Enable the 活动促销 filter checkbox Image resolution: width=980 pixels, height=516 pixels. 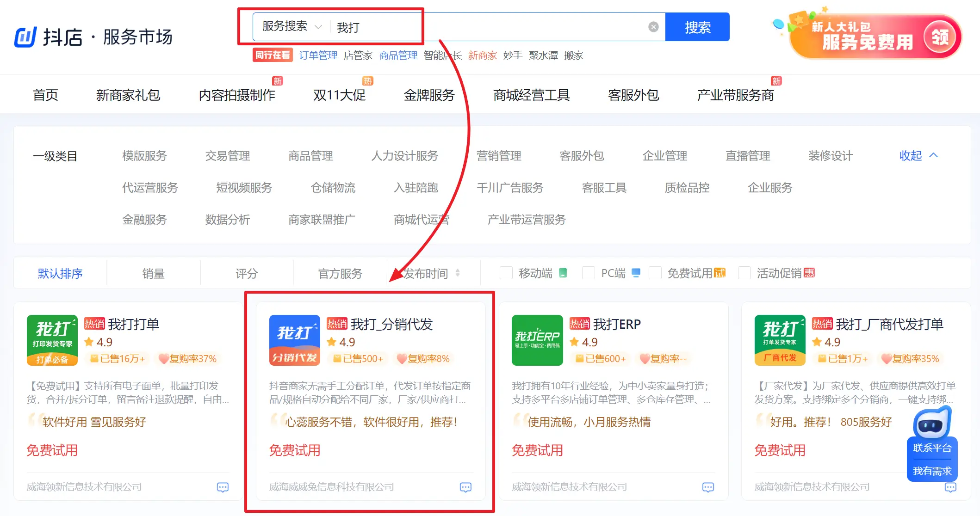[x=744, y=273]
